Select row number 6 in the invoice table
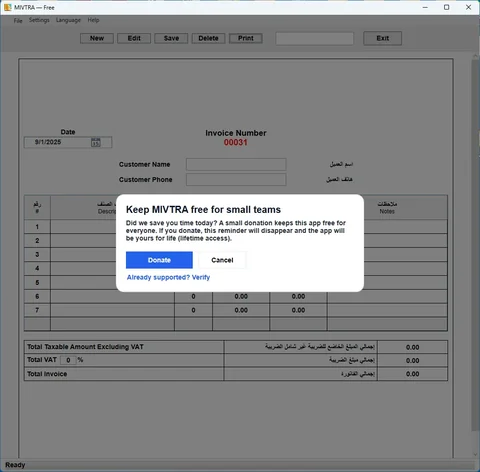The width and height of the screenshot is (480, 472). (37, 296)
